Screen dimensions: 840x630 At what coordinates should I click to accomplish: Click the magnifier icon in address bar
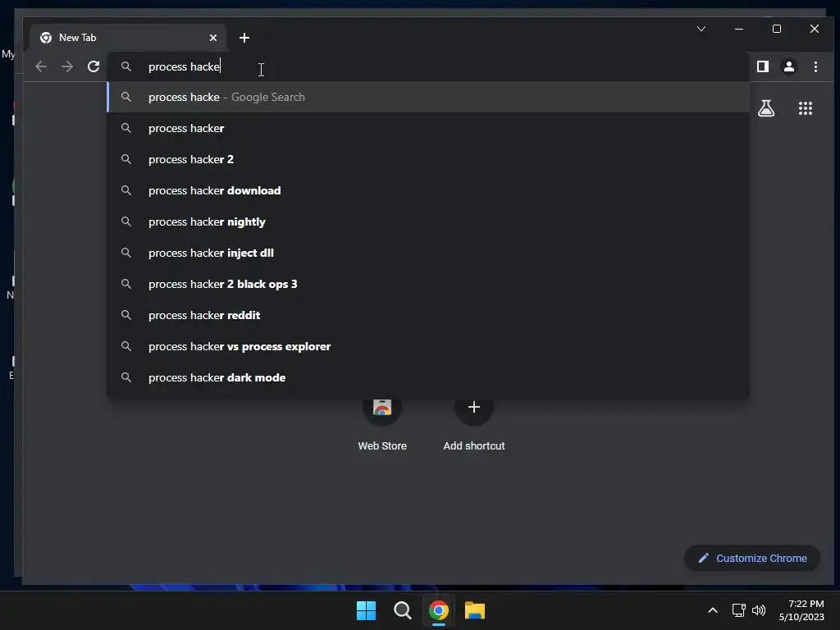126,66
